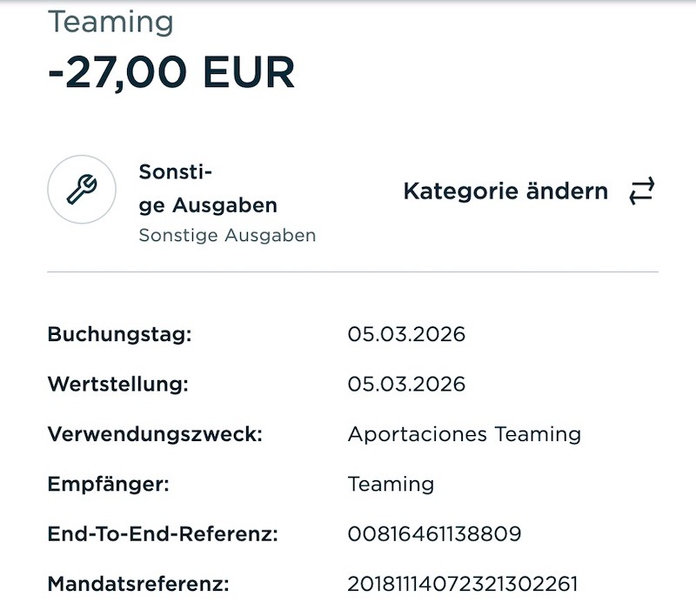Screen dimensions: 696x616
Task: Click the Aportaciones Teaming text
Action: pyautogui.click(x=464, y=433)
